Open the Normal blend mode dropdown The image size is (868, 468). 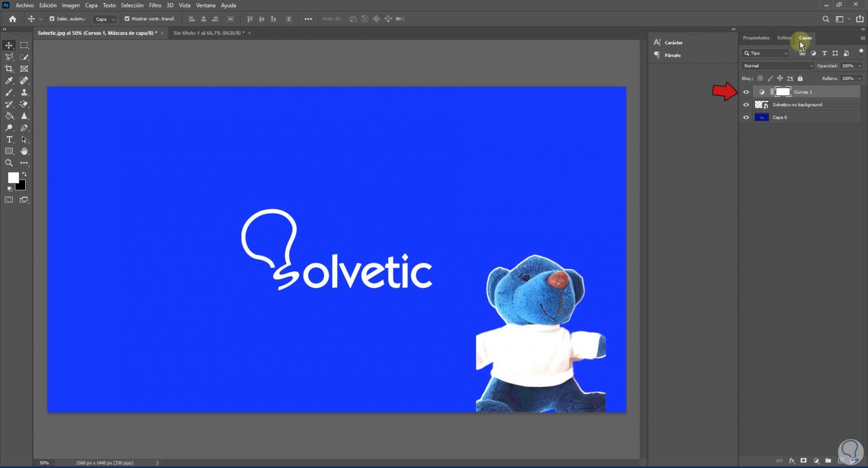click(778, 66)
